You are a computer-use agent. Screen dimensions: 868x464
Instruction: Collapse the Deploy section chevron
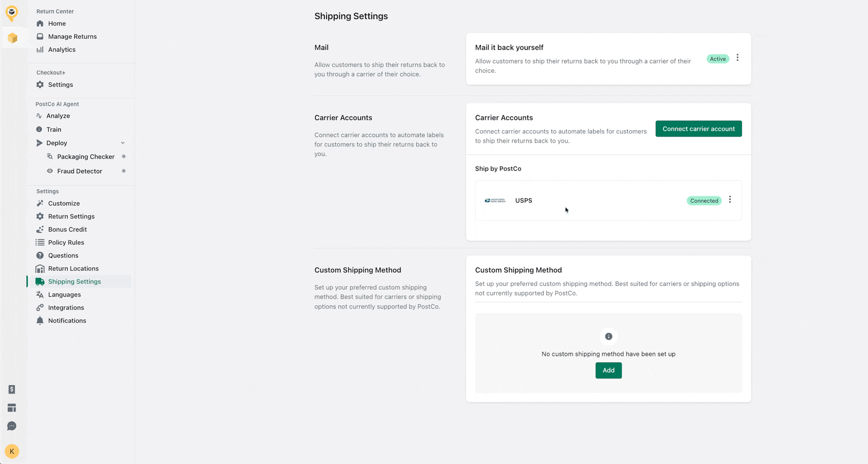pyautogui.click(x=122, y=143)
